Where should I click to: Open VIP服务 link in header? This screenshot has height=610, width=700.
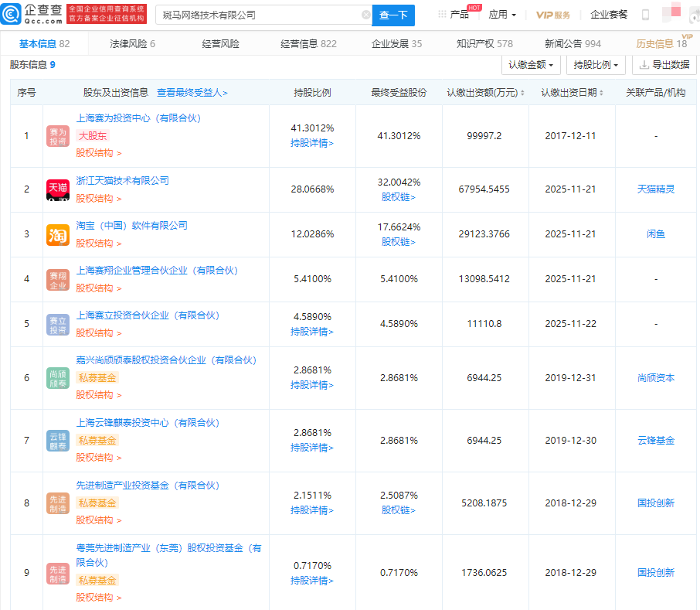pyautogui.click(x=553, y=15)
